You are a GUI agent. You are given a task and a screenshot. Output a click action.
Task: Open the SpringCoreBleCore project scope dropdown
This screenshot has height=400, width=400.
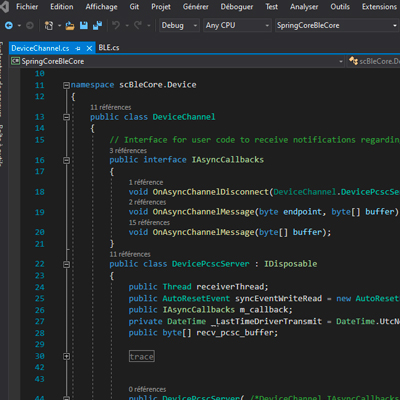click(177, 61)
